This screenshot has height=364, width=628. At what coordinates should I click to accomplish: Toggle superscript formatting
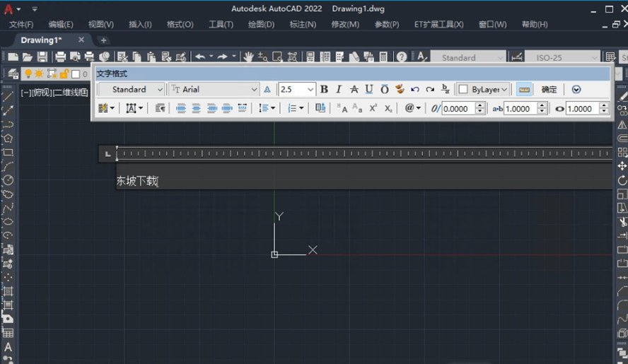tap(373, 108)
